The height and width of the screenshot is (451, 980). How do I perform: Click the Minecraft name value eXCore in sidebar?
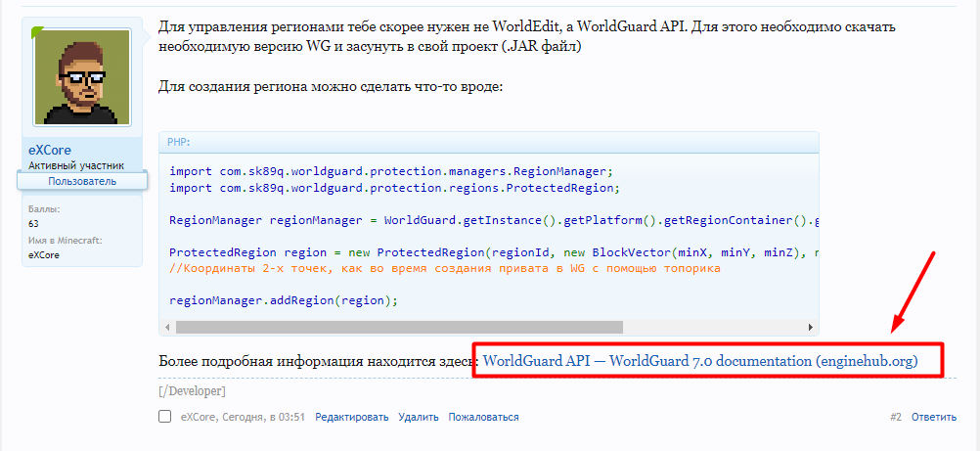(44, 255)
